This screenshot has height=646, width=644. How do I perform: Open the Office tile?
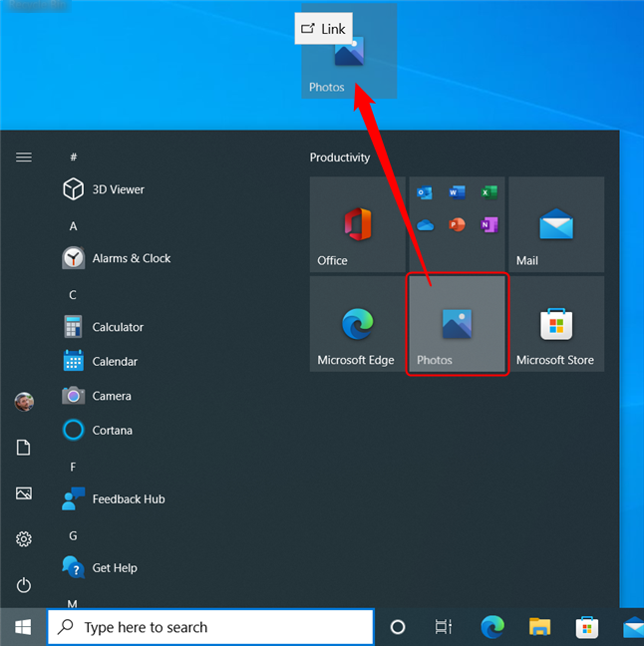tap(357, 224)
